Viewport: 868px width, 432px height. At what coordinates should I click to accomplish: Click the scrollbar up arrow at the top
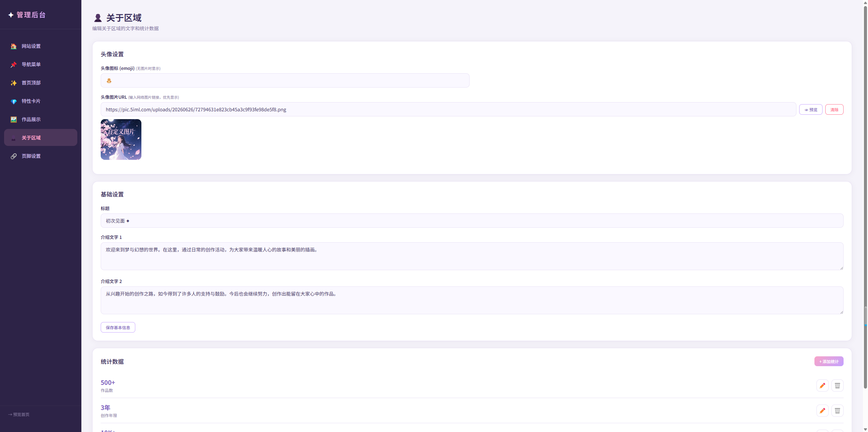(x=865, y=2)
